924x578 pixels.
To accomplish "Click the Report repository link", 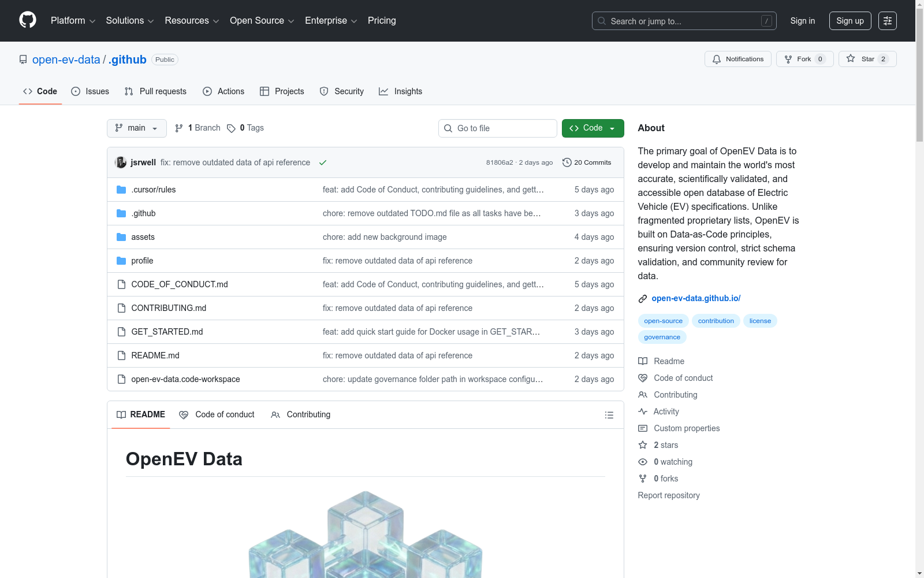I will pos(669,495).
